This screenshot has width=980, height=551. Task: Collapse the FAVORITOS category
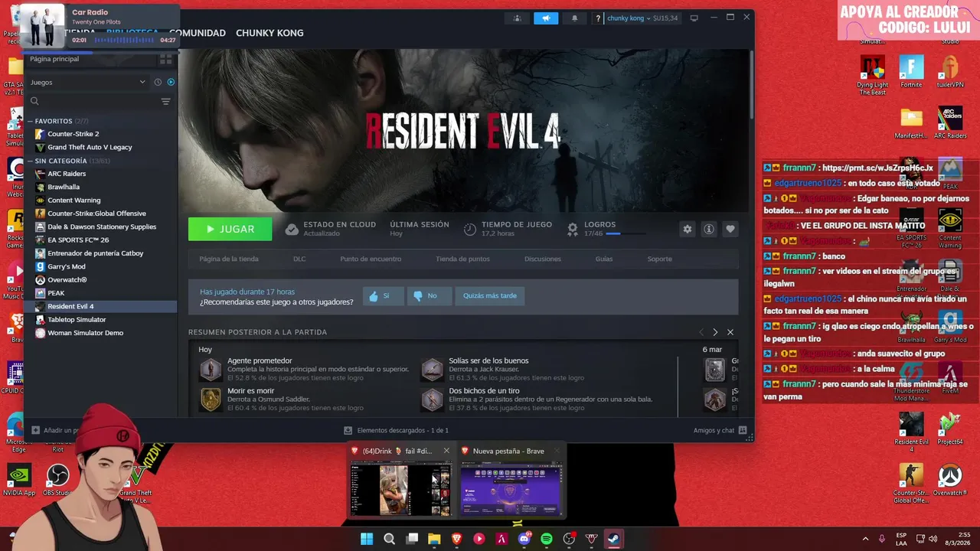pyautogui.click(x=31, y=121)
